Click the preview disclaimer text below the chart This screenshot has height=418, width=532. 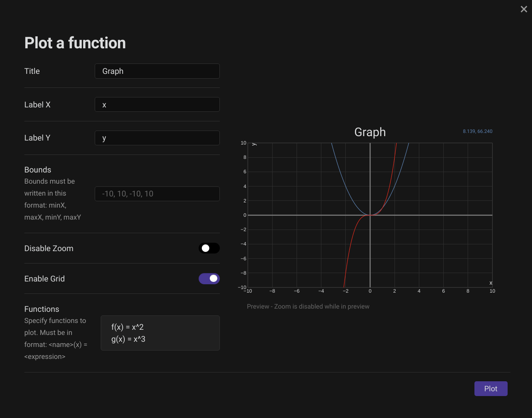(308, 306)
